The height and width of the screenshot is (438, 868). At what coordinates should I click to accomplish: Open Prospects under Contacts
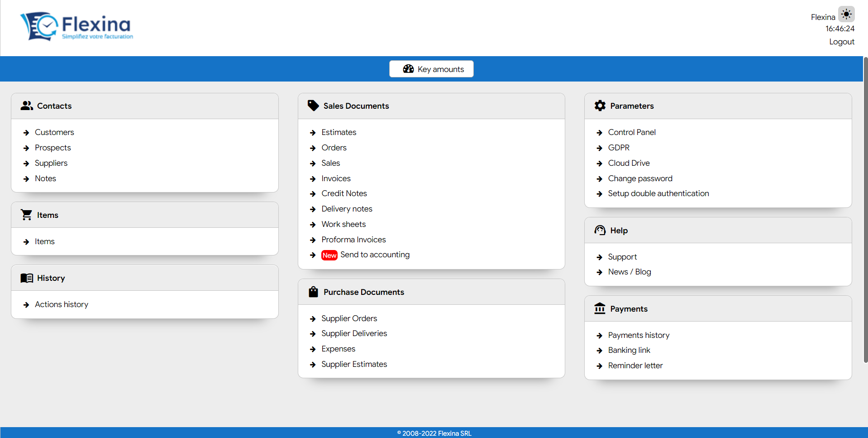tap(53, 148)
